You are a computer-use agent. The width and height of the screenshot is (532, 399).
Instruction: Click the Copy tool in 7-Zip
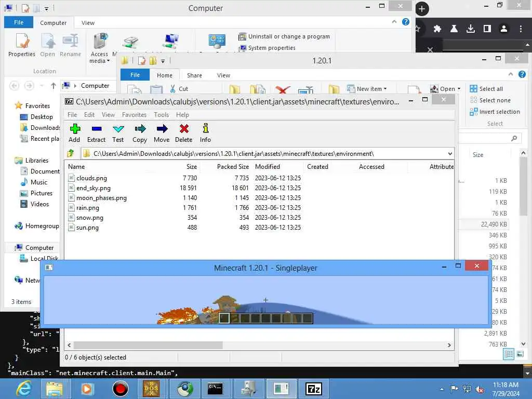pyautogui.click(x=140, y=133)
